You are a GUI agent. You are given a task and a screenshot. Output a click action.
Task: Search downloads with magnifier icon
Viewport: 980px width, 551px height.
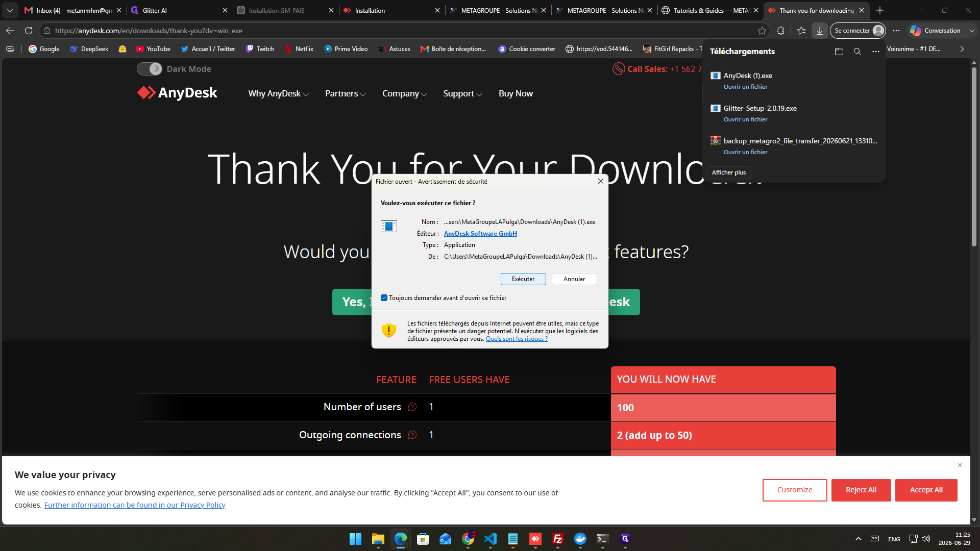coord(857,52)
